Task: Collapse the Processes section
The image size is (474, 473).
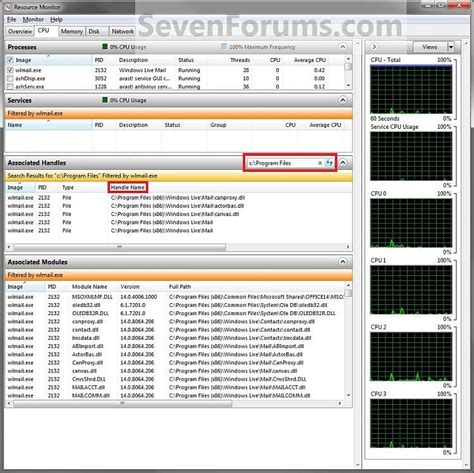Action: [342, 47]
